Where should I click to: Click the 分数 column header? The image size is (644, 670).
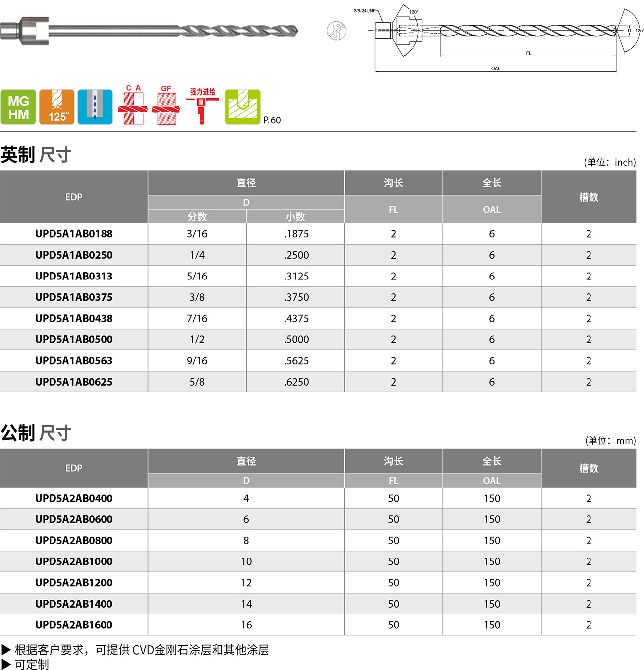pyautogui.click(x=197, y=217)
